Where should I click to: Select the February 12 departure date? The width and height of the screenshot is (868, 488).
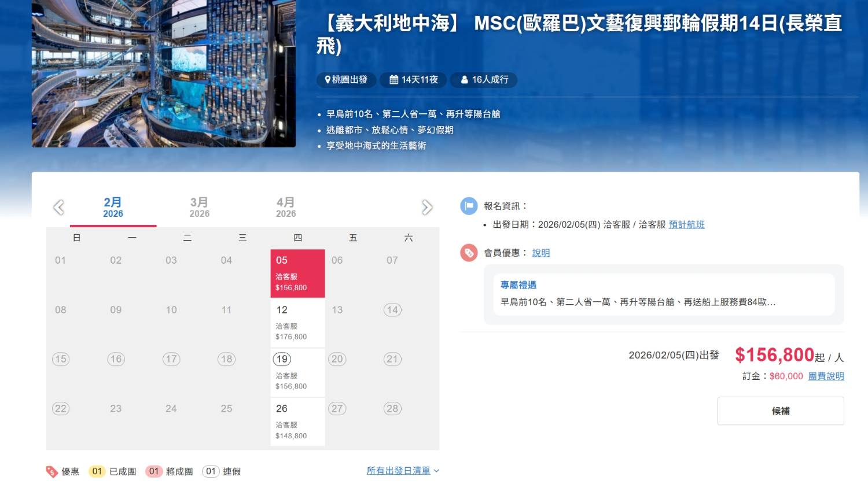click(297, 323)
